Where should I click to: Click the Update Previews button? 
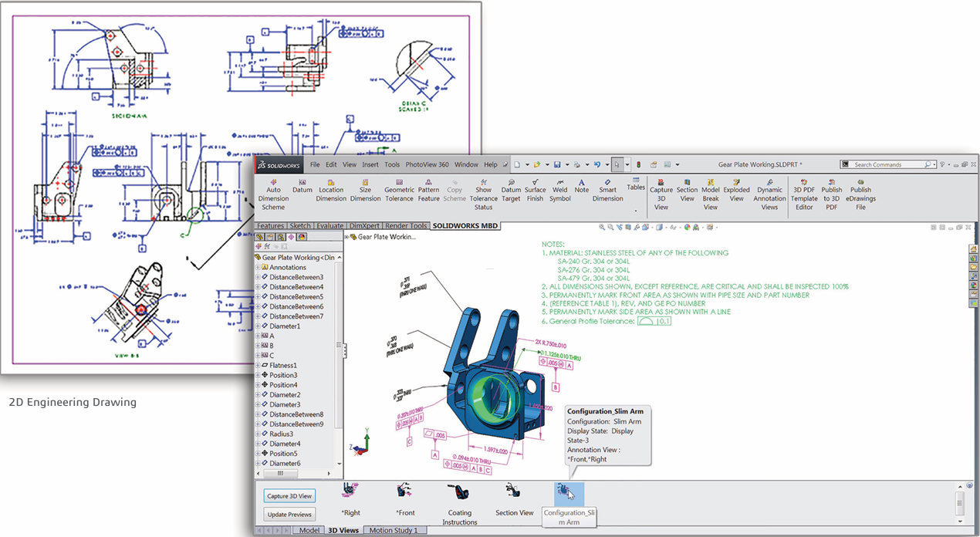[x=289, y=515]
